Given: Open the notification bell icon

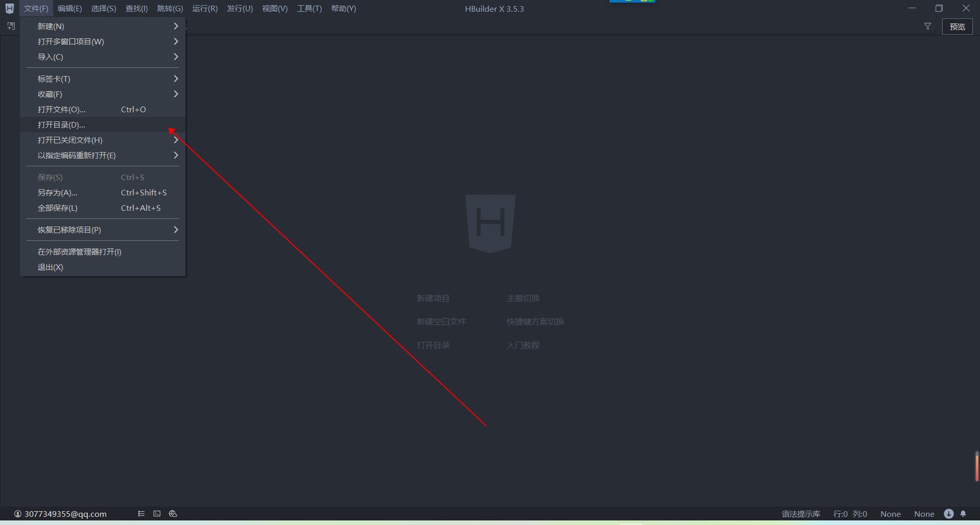Looking at the screenshot, I should pyautogui.click(x=963, y=514).
